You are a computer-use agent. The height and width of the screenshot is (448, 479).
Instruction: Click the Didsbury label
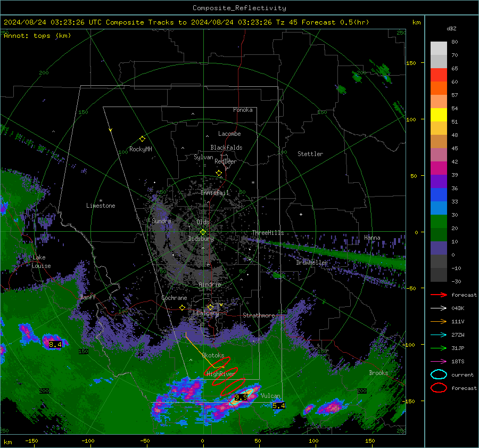pyautogui.click(x=201, y=239)
